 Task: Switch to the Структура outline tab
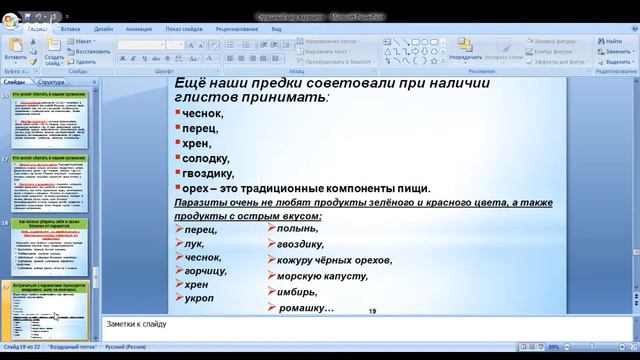51,82
